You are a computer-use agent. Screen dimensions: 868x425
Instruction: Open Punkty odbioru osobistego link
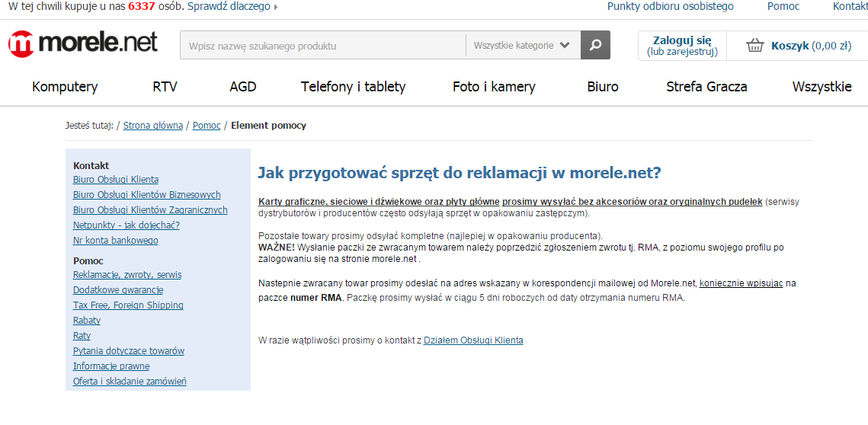(x=671, y=7)
